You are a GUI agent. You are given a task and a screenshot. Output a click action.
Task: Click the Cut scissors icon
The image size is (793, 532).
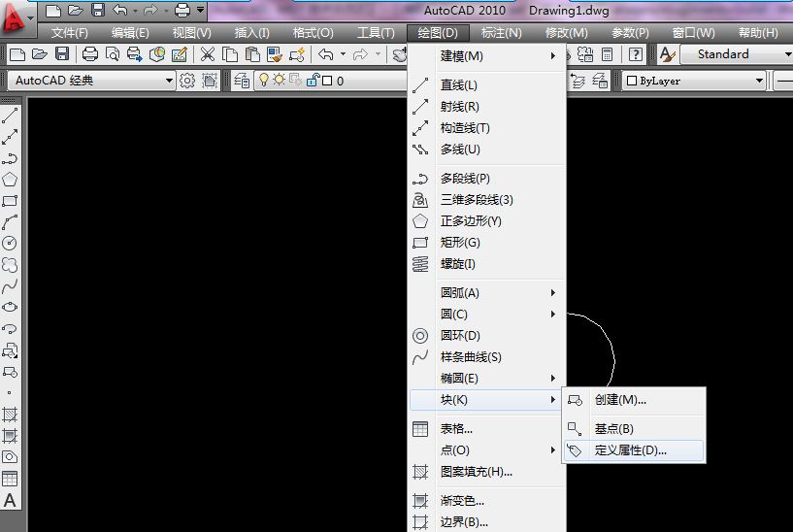coord(208,53)
